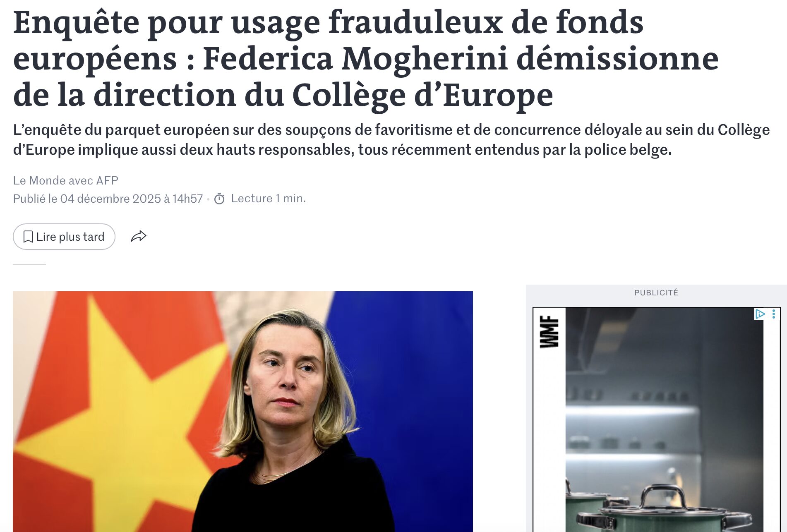Viewport: 787px width, 532px height.
Task: Save the article with Lire plus tard
Action: 64,237
